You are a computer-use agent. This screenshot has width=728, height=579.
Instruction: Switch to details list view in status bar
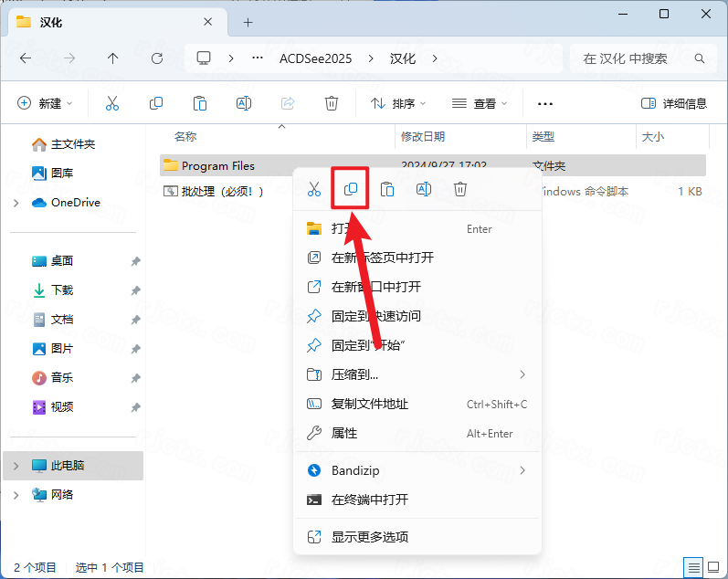[693, 567]
